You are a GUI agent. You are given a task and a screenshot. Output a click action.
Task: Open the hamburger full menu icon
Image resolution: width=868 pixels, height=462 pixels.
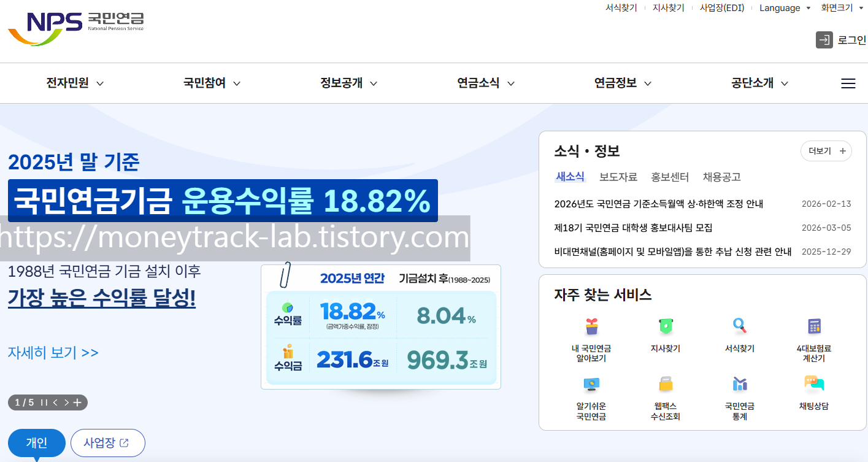click(x=848, y=83)
